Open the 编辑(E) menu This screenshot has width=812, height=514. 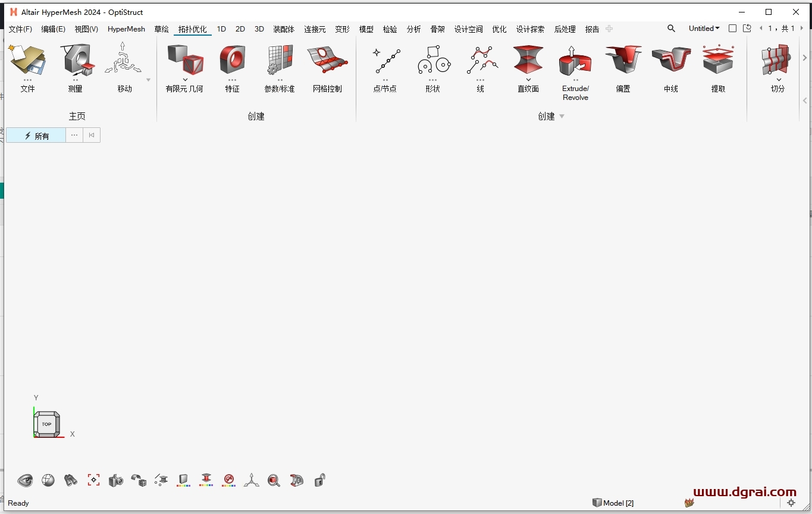(54, 29)
